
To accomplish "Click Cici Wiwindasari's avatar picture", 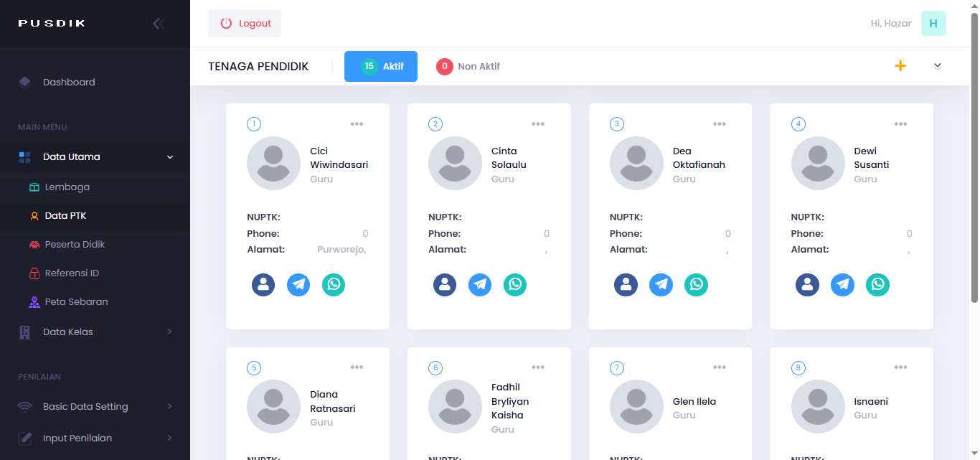I will coord(273,163).
